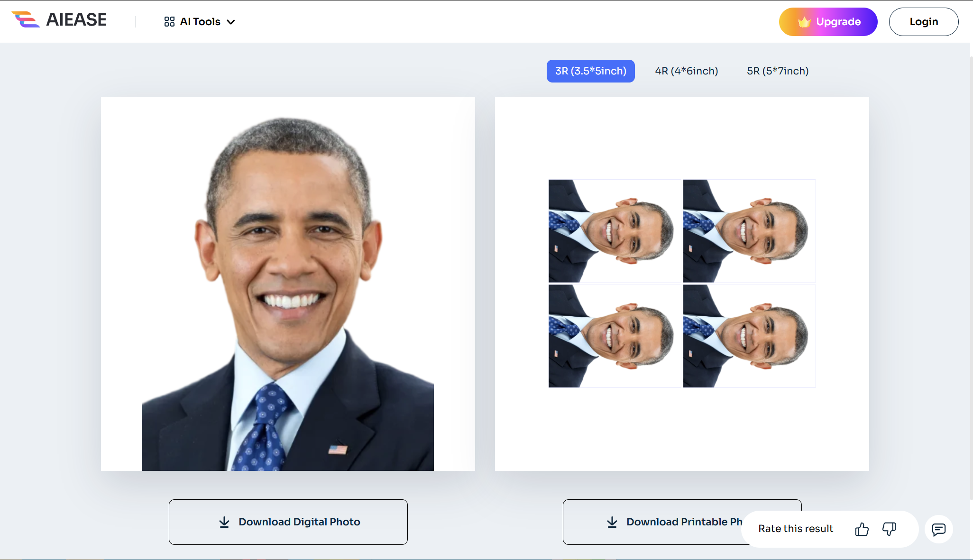This screenshot has height=560, width=973.
Task: Choose the 5R (5*7inch) print size
Action: coord(777,71)
